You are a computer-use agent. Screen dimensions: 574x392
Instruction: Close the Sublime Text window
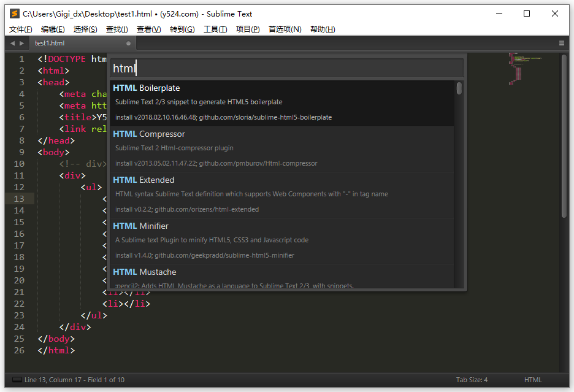tap(555, 14)
